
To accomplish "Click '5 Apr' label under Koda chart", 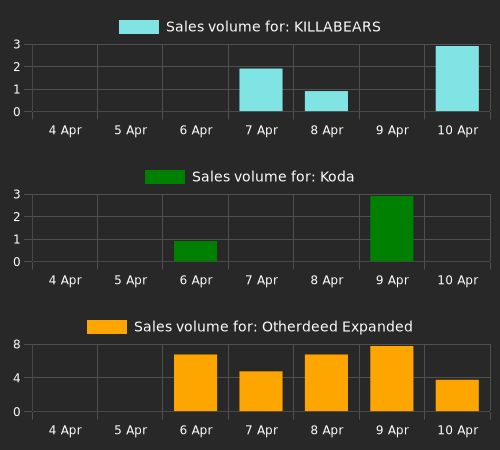I will 130,280.
